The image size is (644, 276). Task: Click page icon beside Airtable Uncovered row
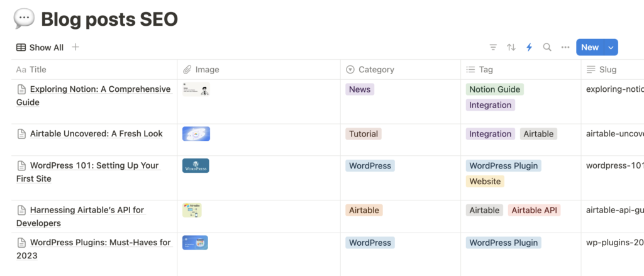[x=21, y=134]
